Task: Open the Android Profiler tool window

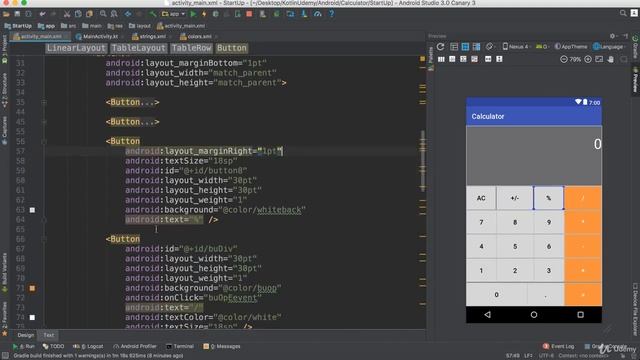Action: point(135,347)
